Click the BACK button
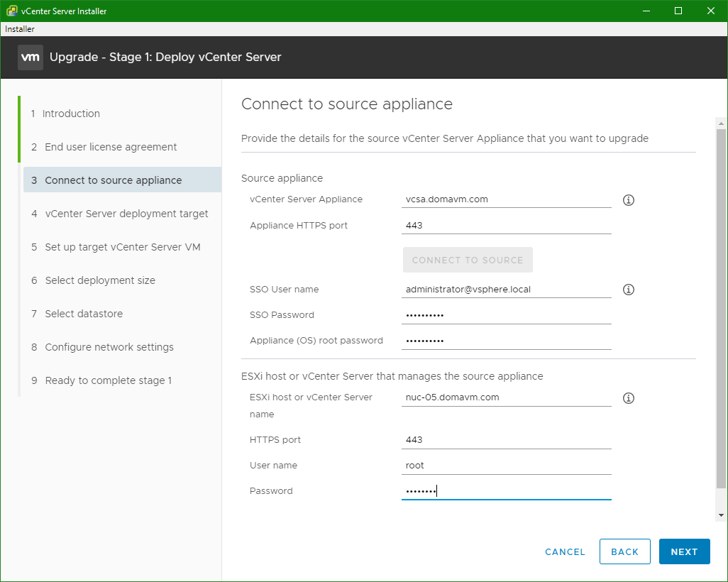The height and width of the screenshot is (582, 728). [624, 551]
